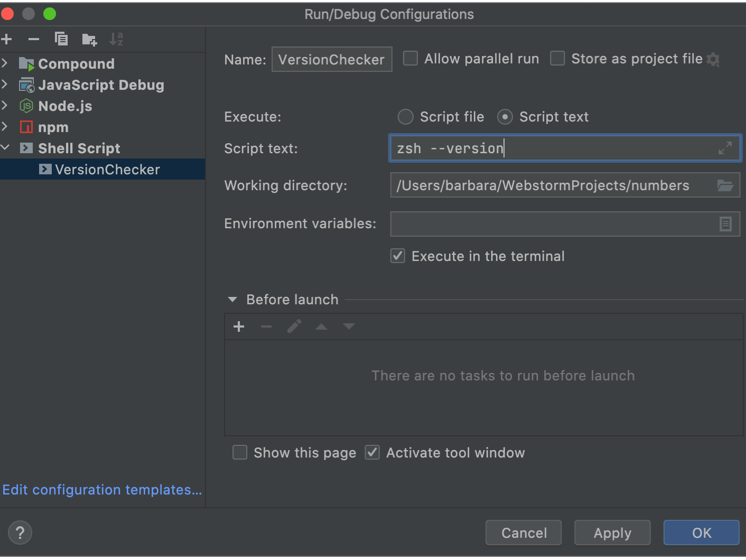
Task: Open the environment variables editor
Action: point(725,224)
